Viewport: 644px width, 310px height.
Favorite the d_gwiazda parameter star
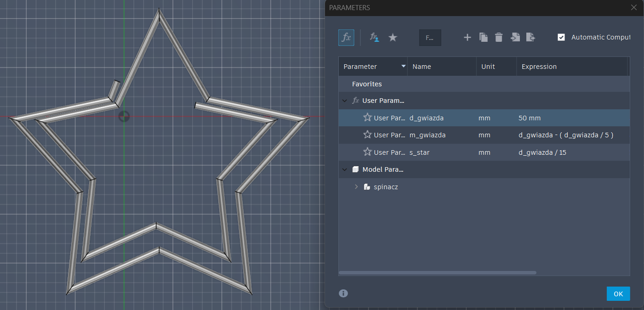[x=367, y=118]
